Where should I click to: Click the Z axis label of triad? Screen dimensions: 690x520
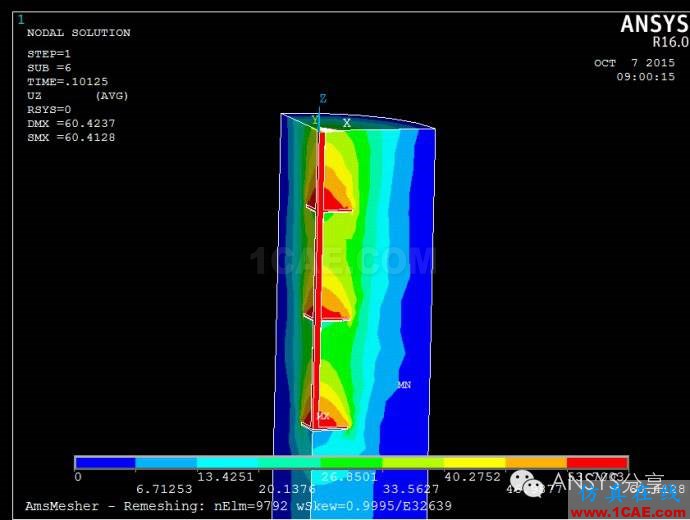point(323,99)
